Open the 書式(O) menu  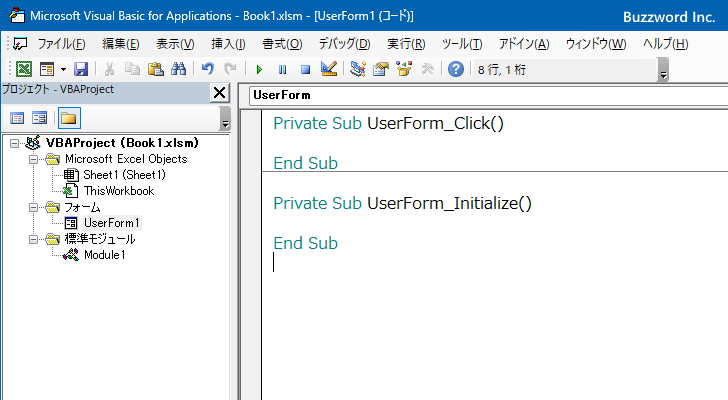tap(282, 44)
